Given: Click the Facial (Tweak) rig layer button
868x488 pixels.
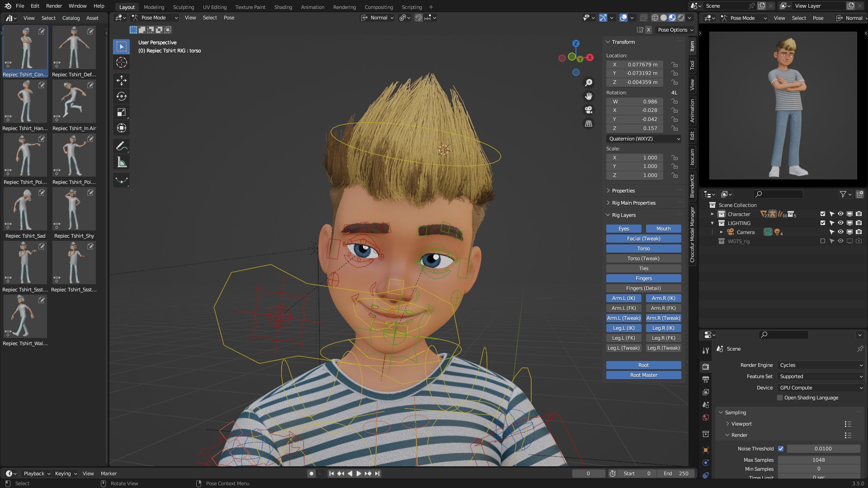Looking at the screenshot, I should 643,239.
